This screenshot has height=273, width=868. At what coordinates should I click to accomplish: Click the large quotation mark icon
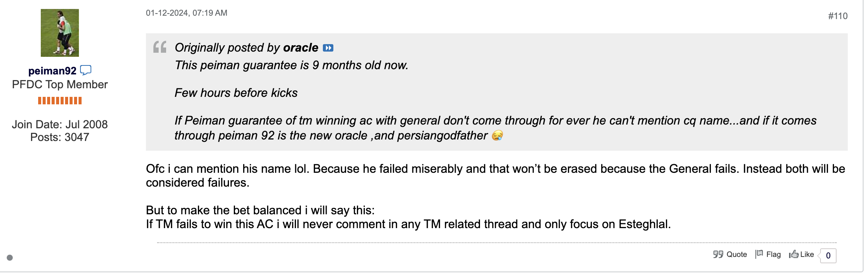tap(160, 47)
